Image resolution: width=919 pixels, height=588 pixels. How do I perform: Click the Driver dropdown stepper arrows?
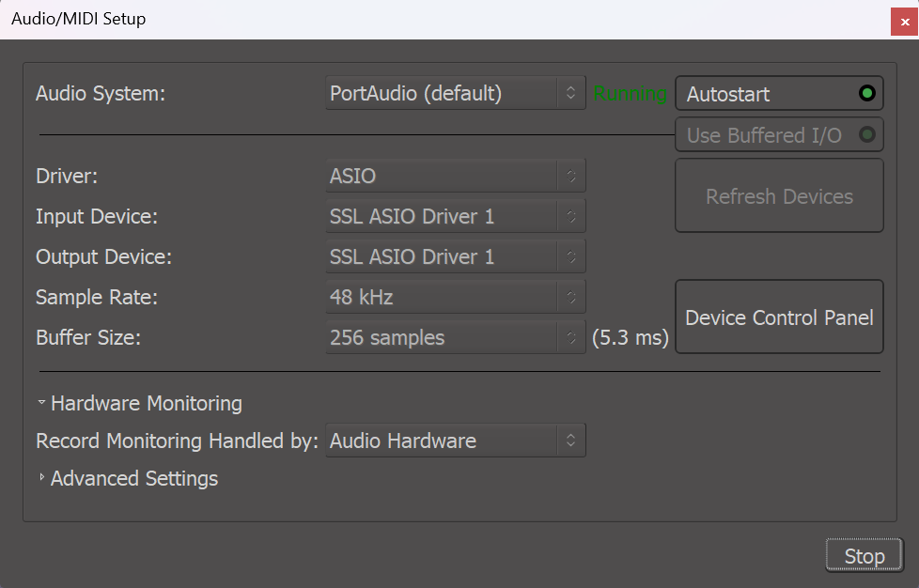[571, 176]
